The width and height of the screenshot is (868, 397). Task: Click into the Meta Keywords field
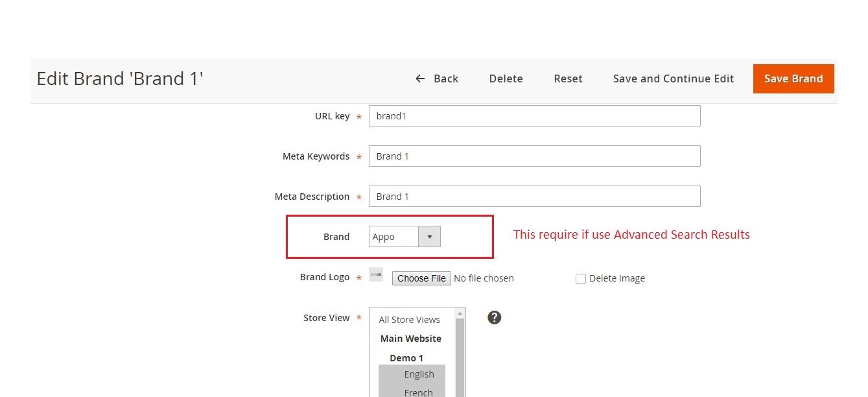pyautogui.click(x=534, y=156)
